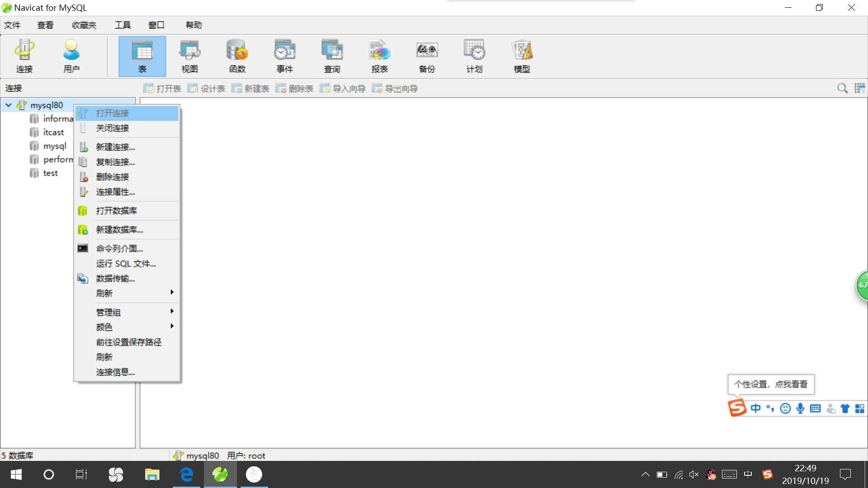The width and height of the screenshot is (868, 488).
Task: Choose the lower 刷新 entry without arrow
Action: (127, 357)
